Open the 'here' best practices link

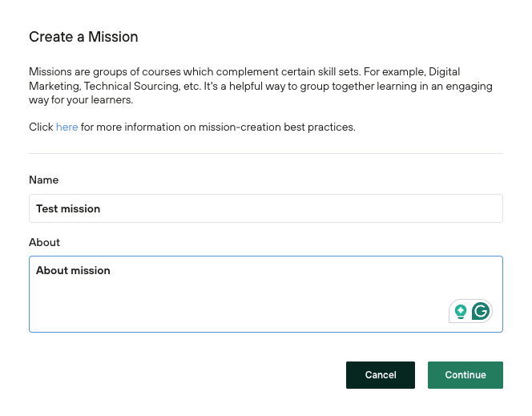(x=66, y=127)
